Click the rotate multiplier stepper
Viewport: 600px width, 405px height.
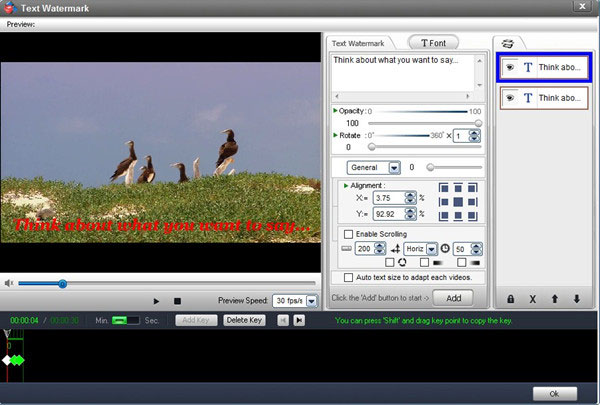(474, 136)
